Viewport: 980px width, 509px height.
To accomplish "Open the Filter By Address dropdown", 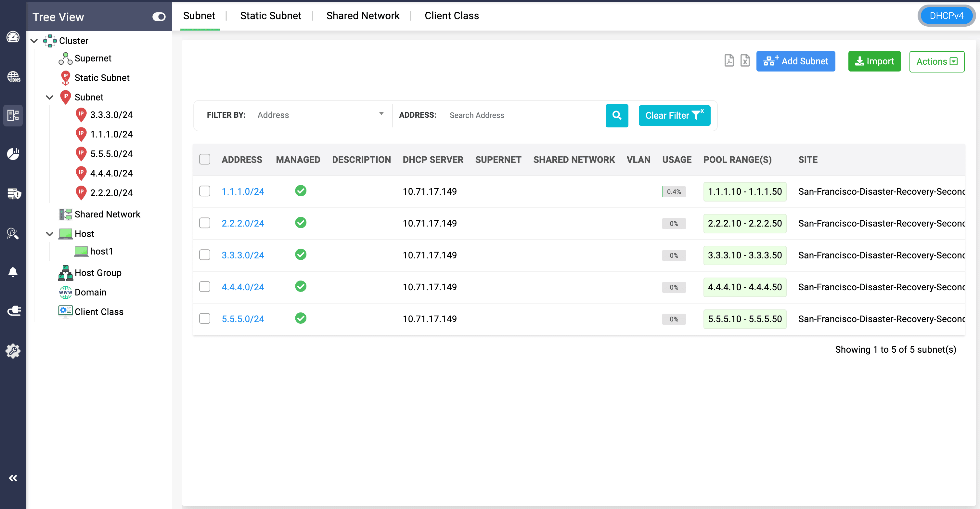I will coord(320,115).
